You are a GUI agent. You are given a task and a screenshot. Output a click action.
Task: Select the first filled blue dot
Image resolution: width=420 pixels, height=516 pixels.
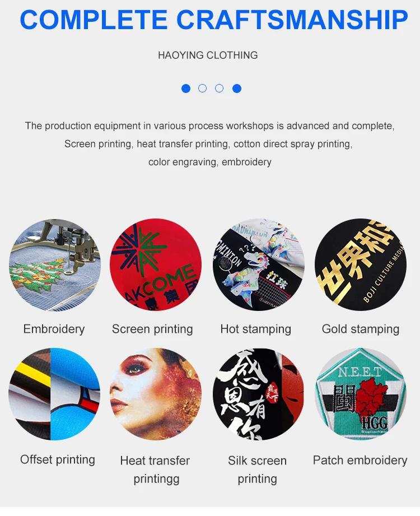click(186, 89)
